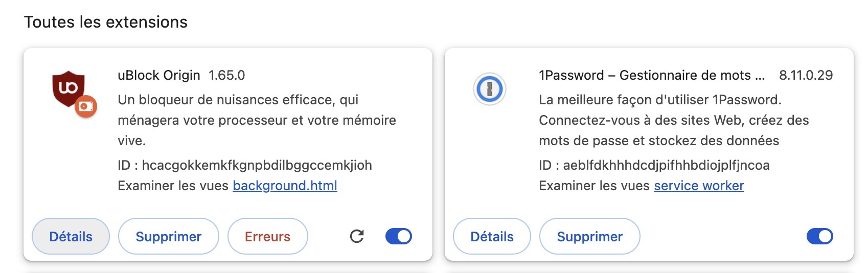
Task: View uBlock Origin Erreurs
Action: pyautogui.click(x=267, y=236)
